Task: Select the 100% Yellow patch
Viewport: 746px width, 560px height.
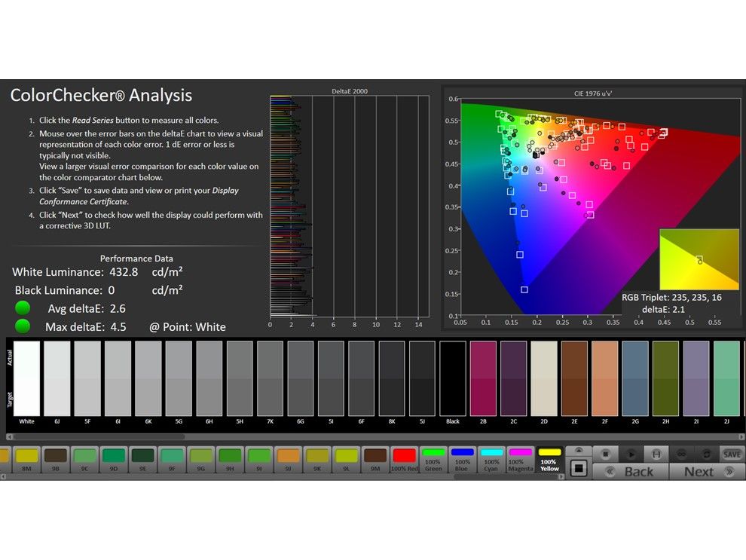Action: pyautogui.click(x=549, y=460)
